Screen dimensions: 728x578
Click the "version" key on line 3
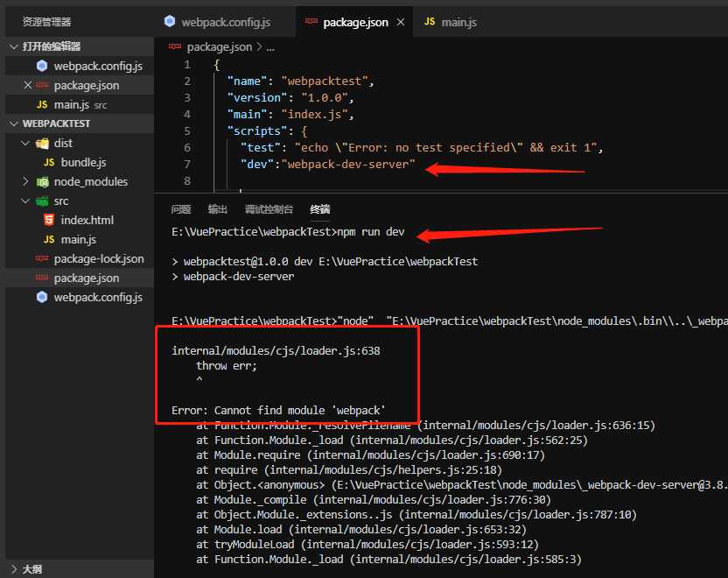257,98
